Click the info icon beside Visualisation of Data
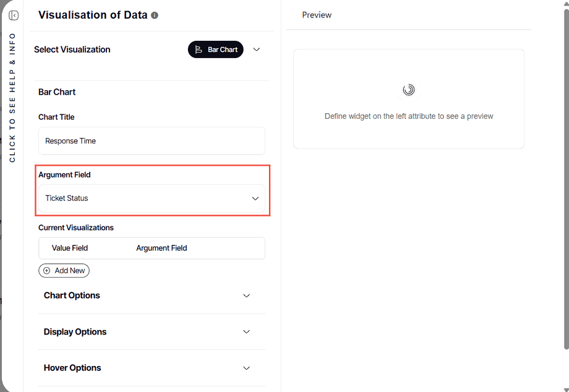The height and width of the screenshot is (392, 569). pos(155,15)
